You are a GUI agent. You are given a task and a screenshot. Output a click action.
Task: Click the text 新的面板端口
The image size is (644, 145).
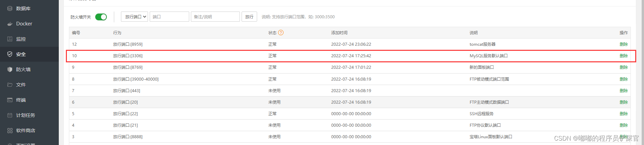(482, 67)
